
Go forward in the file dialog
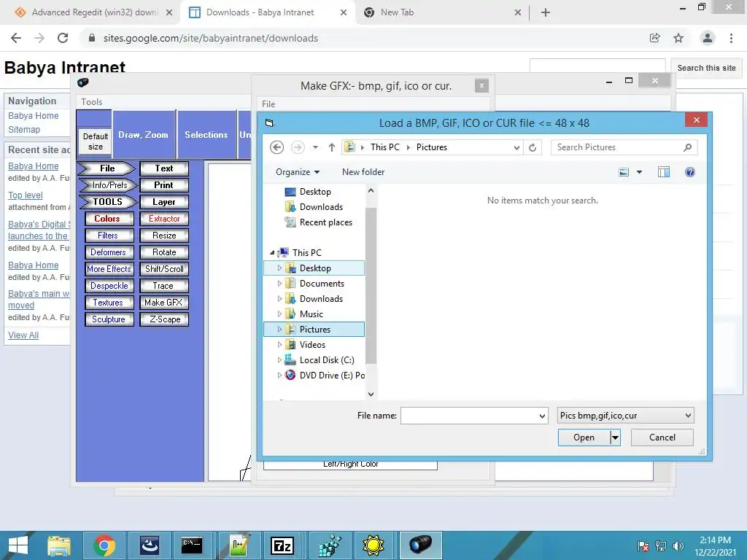pos(298,147)
